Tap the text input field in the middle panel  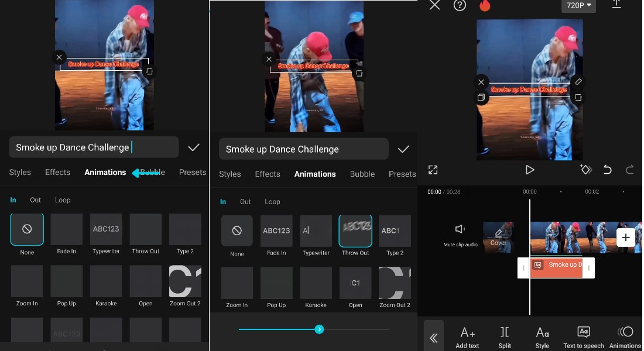(x=303, y=149)
